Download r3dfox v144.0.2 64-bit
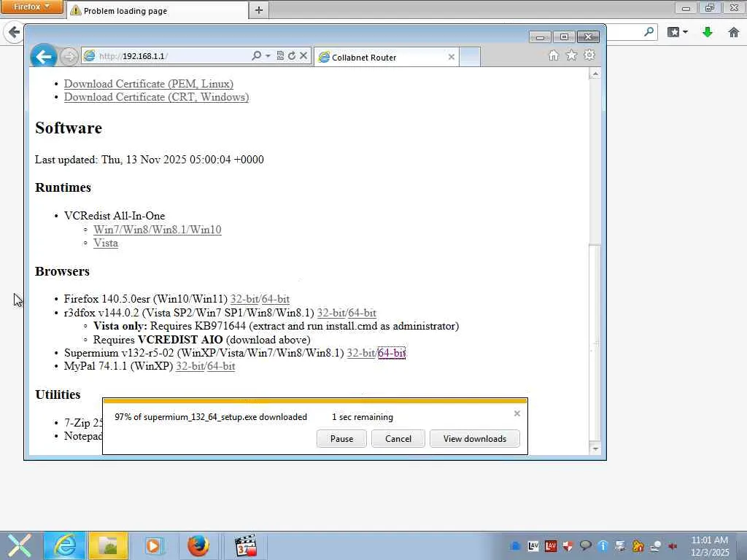The height and width of the screenshot is (560, 747). (x=362, y=313)
